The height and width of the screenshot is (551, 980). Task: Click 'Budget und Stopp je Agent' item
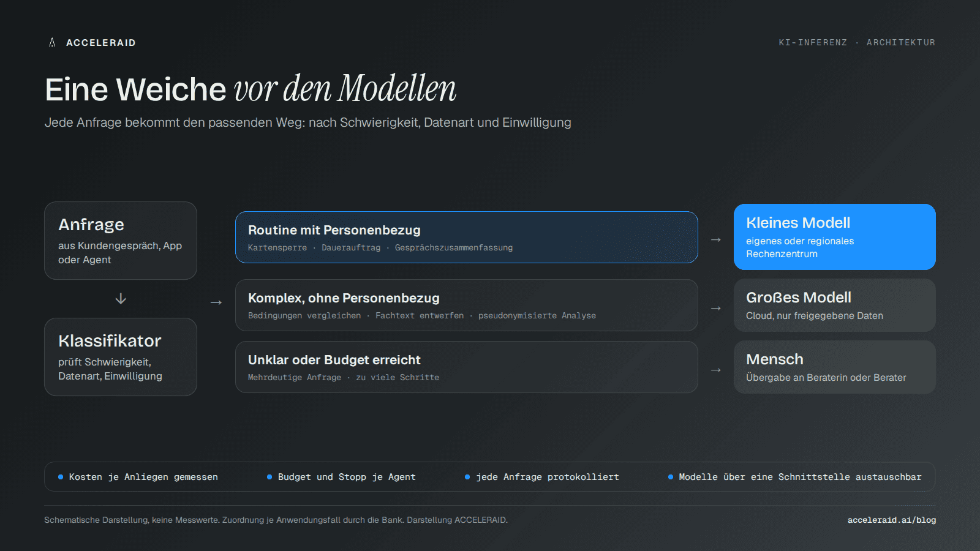click(x=347, y=477)
